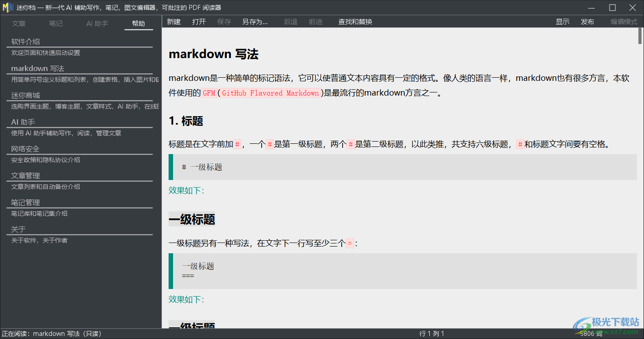This screenshot has width=644, height=339.
Task: Open the 笔记管理 help topic
Action: coord(25,202)
